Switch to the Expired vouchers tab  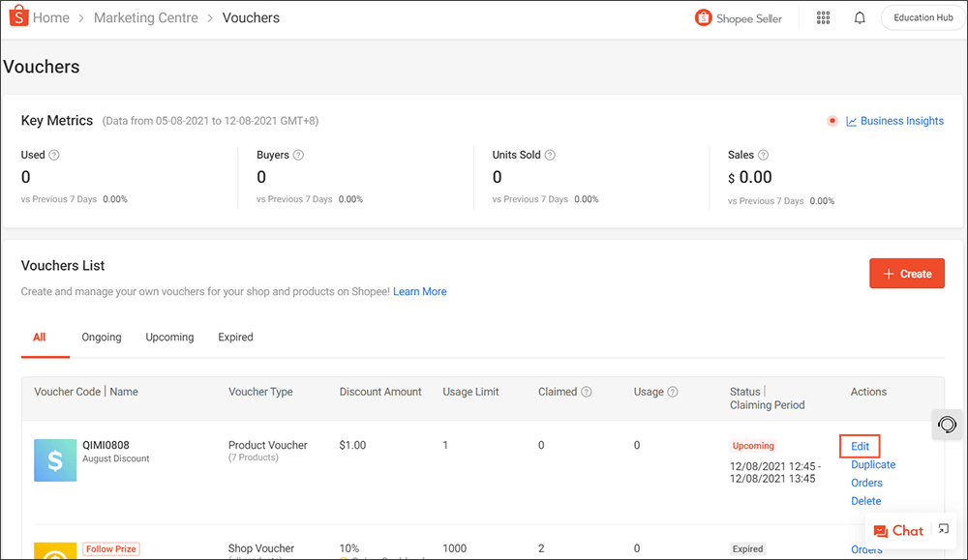235,337
